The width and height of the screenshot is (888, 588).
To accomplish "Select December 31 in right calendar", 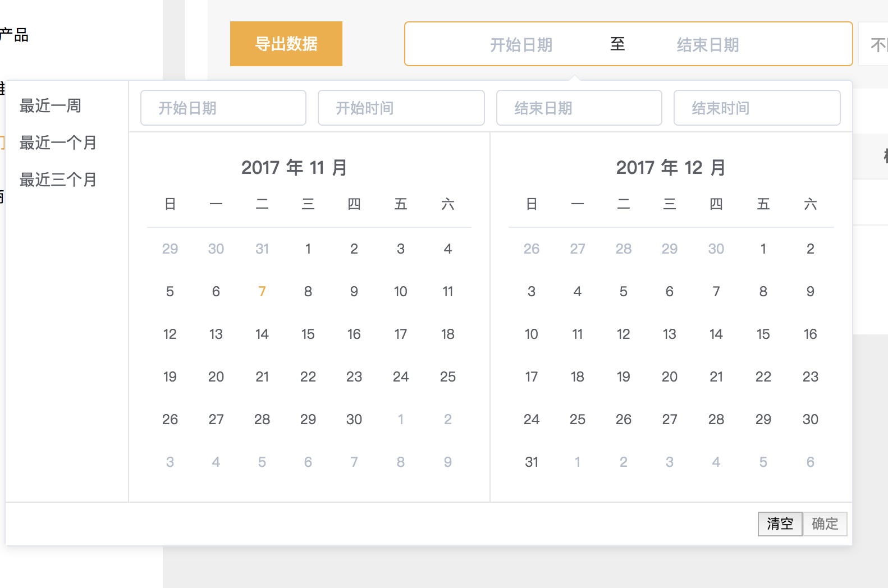I will tap(532, 462).
